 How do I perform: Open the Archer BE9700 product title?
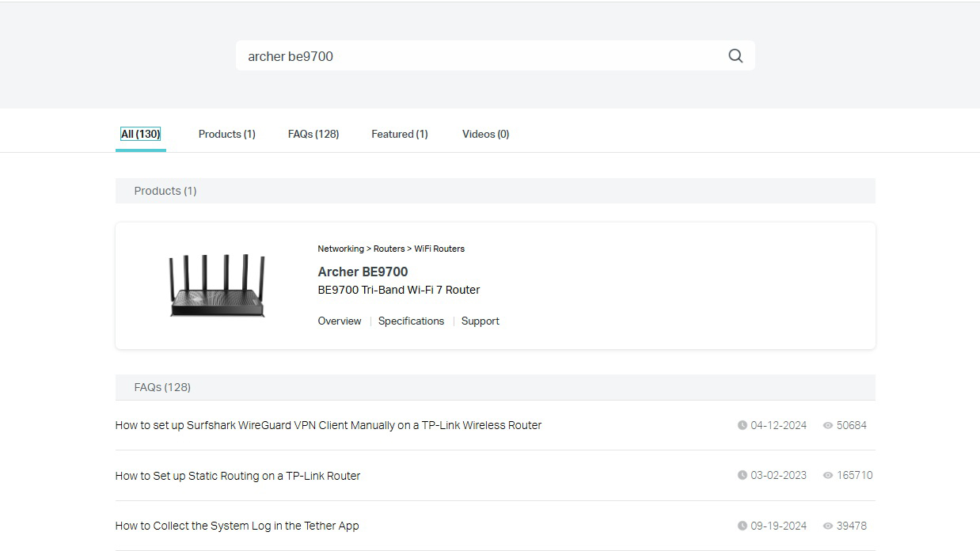[363, 272]
